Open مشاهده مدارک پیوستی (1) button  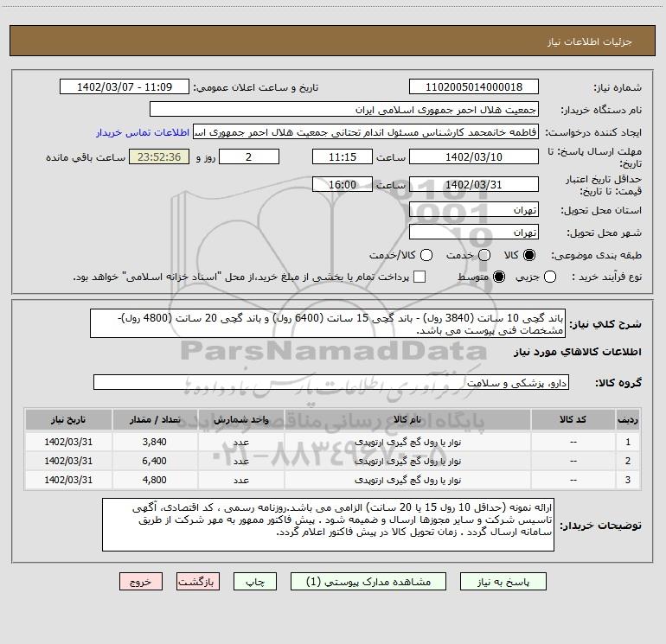(x=368, y=582)
